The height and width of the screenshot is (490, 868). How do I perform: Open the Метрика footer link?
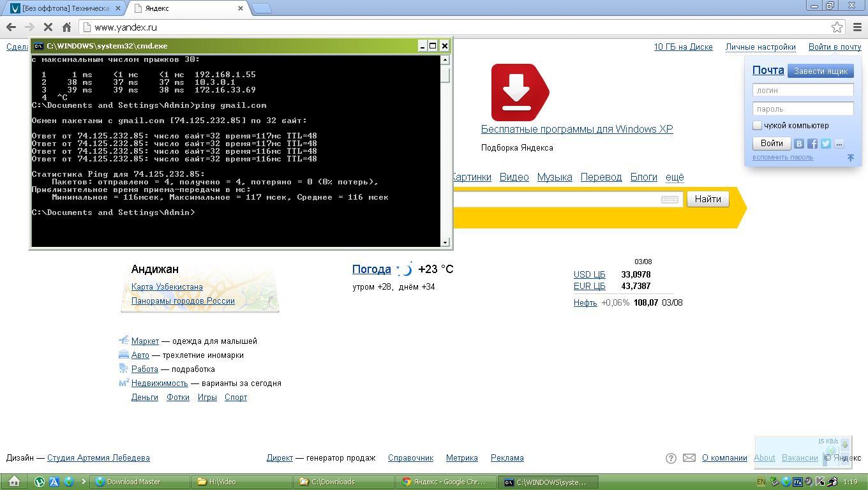pyautogui.click(x=461, y=457)
